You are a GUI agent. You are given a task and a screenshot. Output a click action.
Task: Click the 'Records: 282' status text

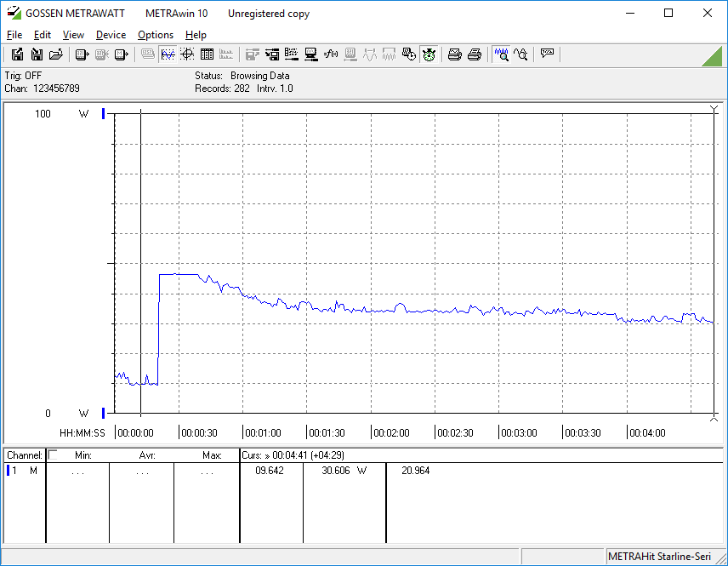[222, 89]
